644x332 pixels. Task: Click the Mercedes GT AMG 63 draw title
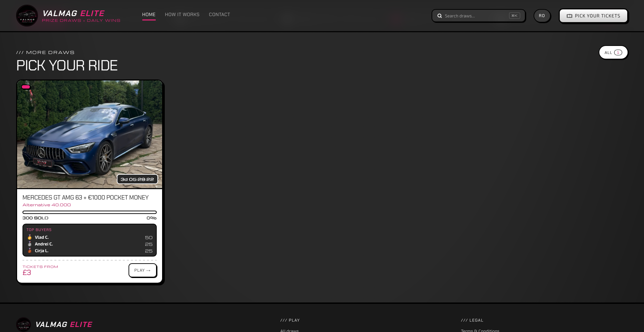86,198
